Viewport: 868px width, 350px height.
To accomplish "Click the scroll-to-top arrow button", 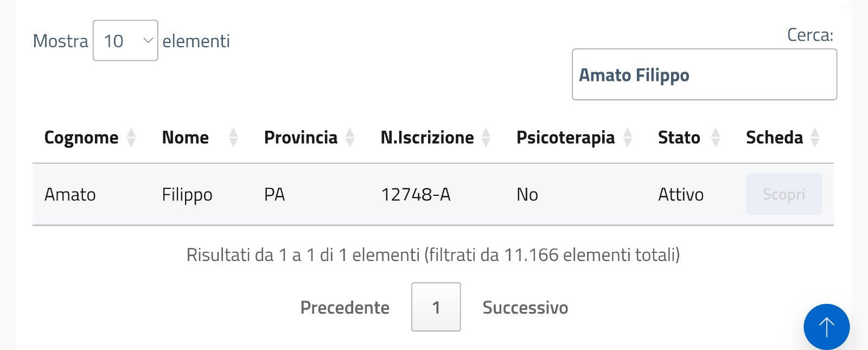I will click(x=826, y=327).
